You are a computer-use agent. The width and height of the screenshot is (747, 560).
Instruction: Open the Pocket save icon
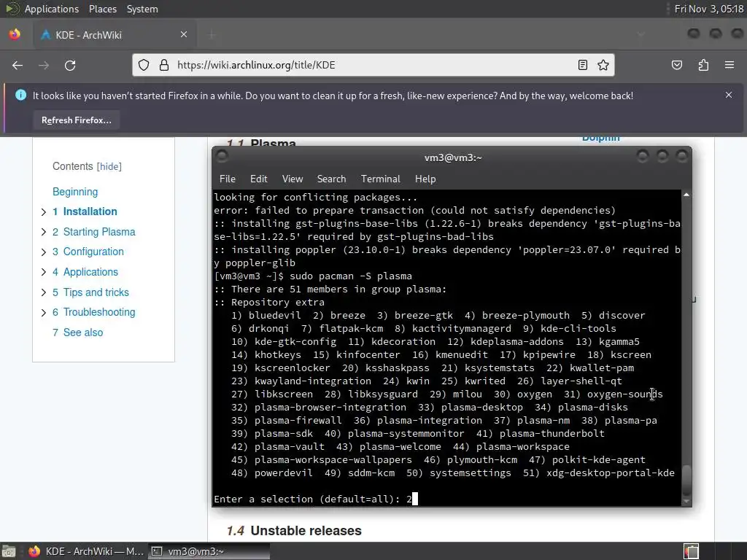tap(676, 65)
